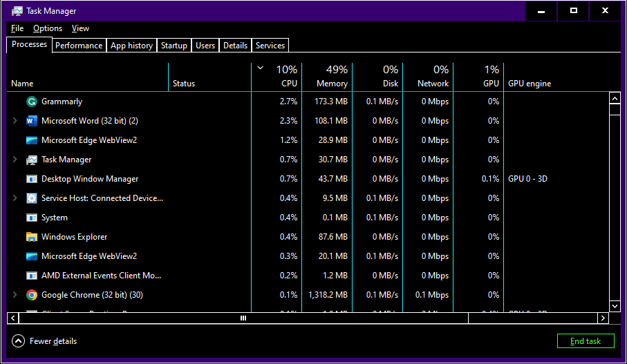Click the GPU 0 - 3D engine cell
Viewport: 627px width, 364px height.
[528, 179]
